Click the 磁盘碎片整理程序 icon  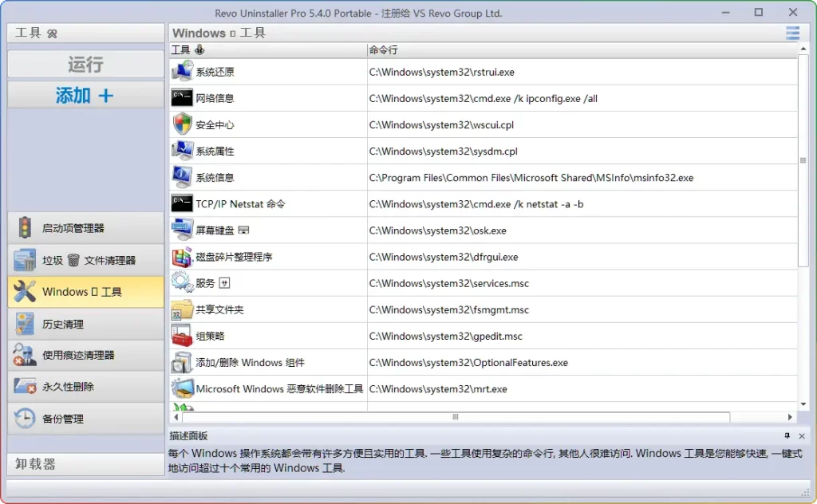[183, 257]
